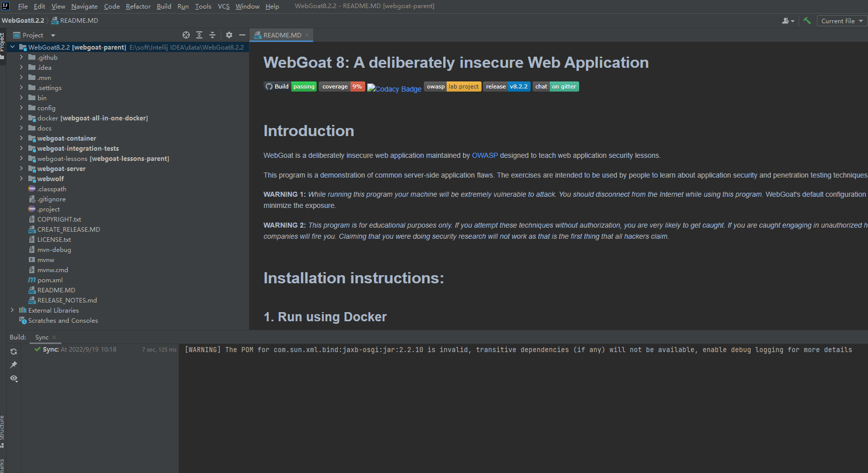Click the Scratches and Consoles icon
Image resolution: width=868 pixels, height=473 pixels.
(23, 320)
